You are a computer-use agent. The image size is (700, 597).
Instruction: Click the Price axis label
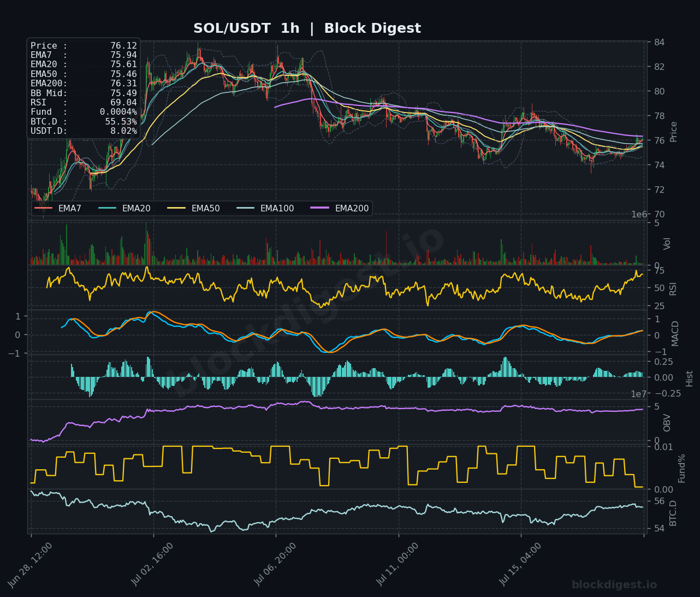[x=673, y=132]
